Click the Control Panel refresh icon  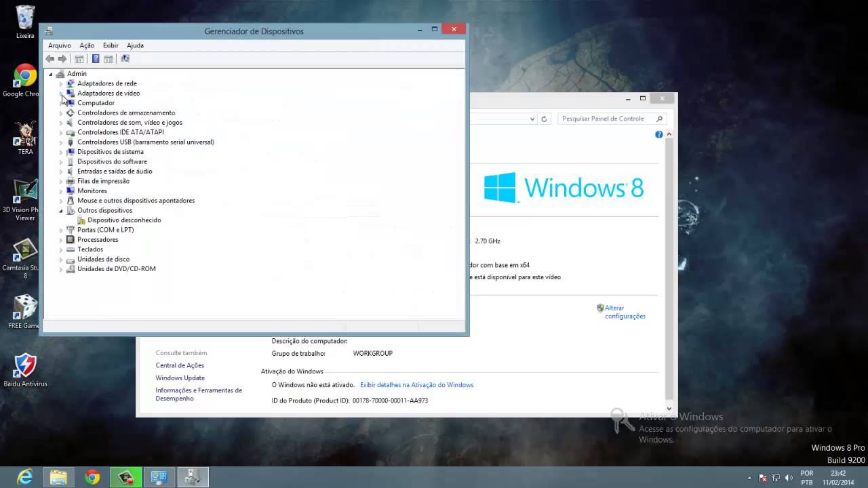[544, 119]
